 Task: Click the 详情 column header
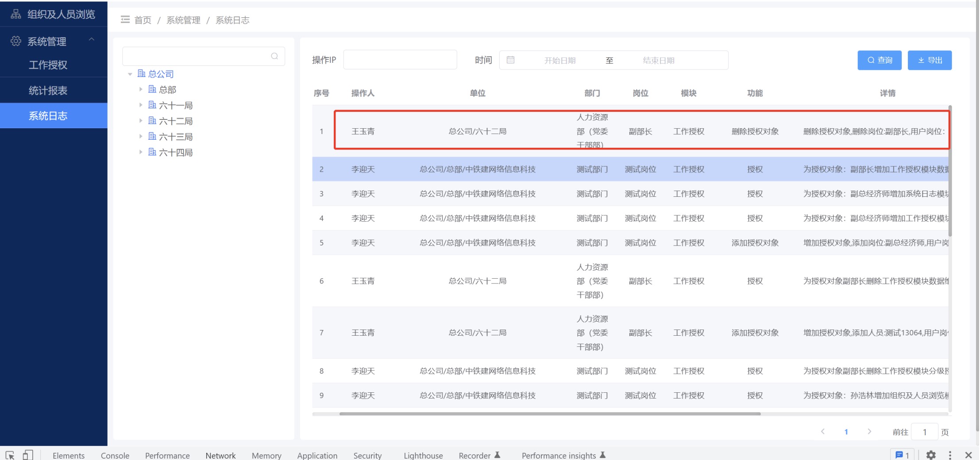[x=887, y=93]
